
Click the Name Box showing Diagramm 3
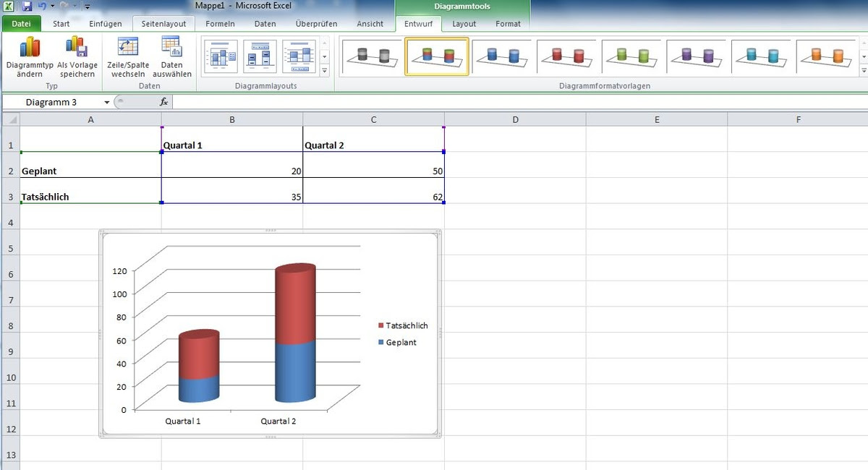click(53, 103)
